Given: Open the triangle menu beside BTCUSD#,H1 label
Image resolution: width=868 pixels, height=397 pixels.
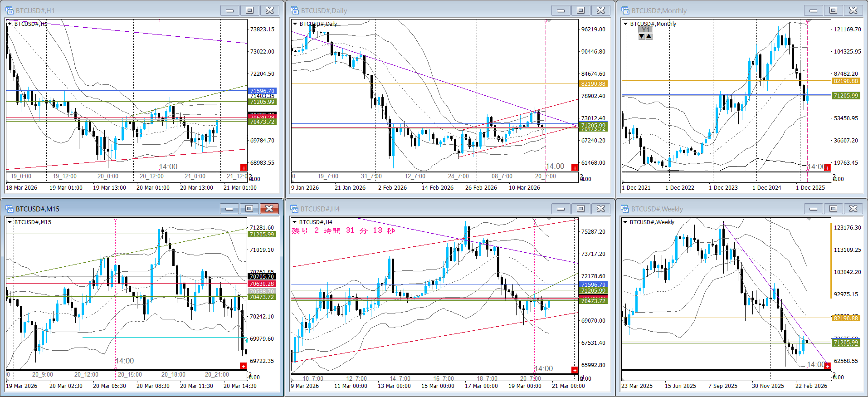Looking at the screenshot, I should 10,24.
